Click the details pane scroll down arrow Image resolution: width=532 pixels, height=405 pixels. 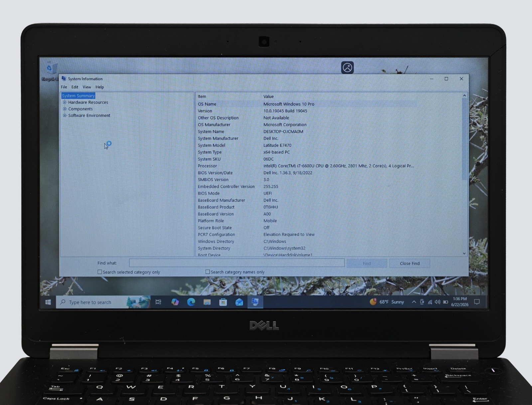coord(465,253)
